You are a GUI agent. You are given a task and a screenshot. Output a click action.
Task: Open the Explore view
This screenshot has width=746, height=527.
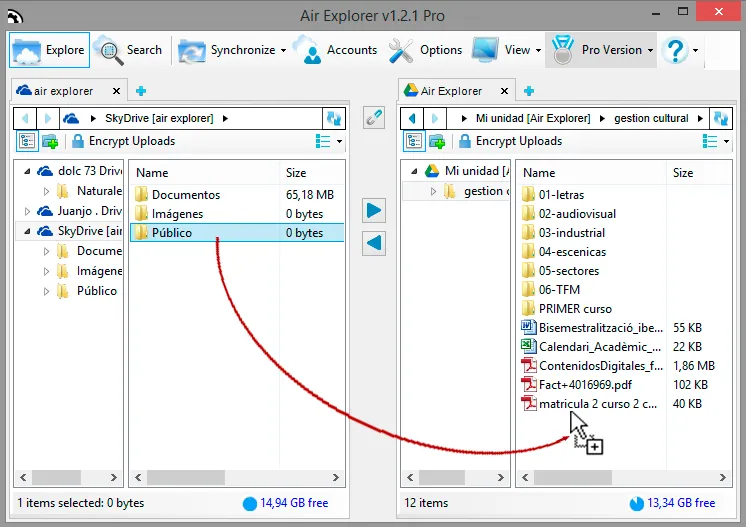tap(49, 50)
